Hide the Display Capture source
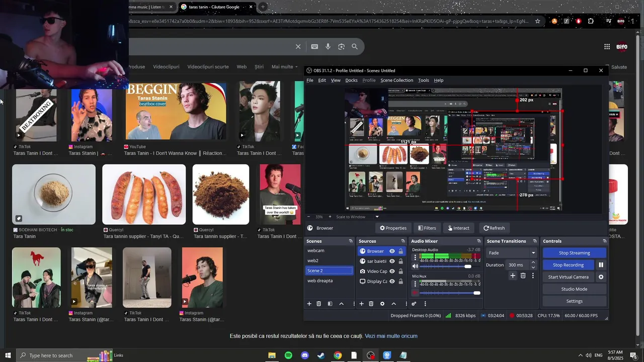The image size is (644, 362). [x=392, y=282]
